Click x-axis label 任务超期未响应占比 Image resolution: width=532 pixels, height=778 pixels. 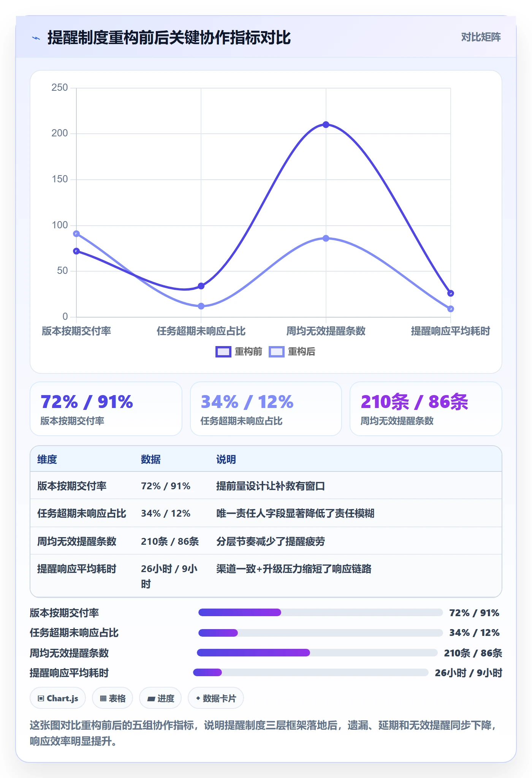coord(201,331)
